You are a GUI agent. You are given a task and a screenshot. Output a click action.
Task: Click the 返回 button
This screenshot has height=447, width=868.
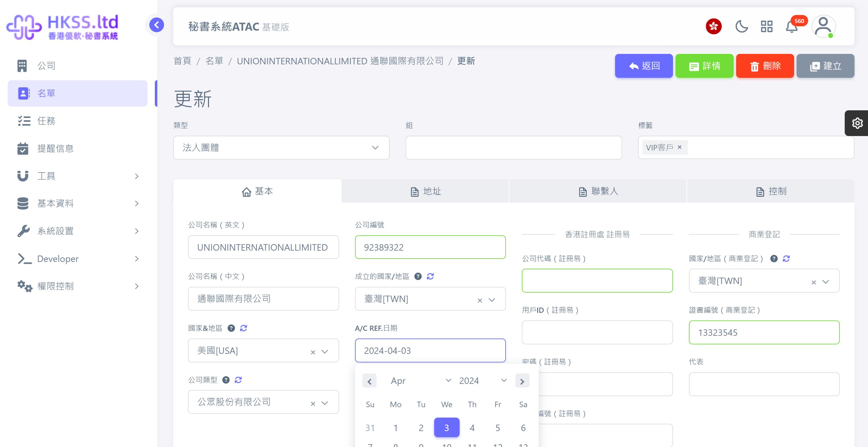pos(644,66)
